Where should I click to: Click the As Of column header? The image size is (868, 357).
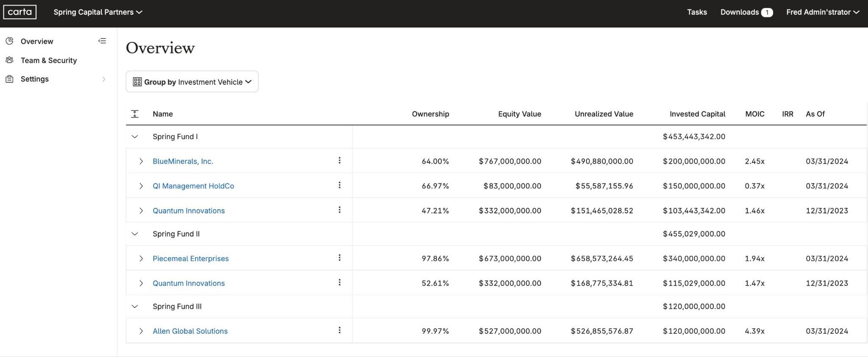click(815, 114)
